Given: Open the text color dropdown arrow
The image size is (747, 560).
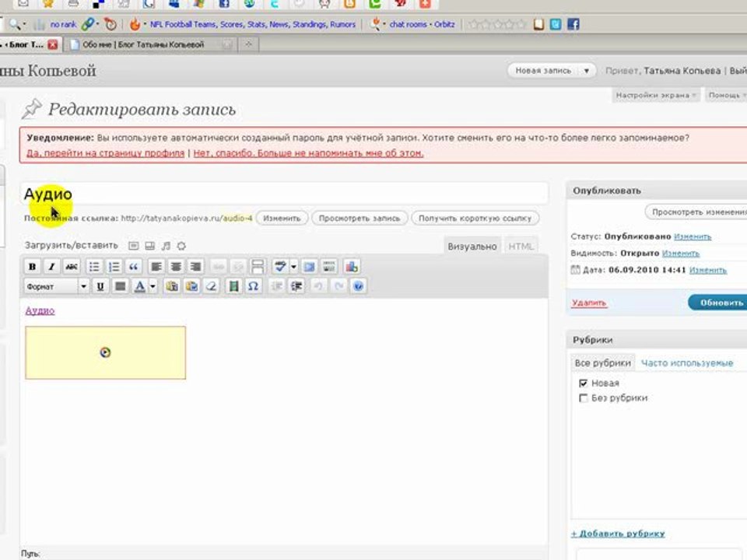Looking at the screenshot, I should pyautogui.click(x=153, y=286).
